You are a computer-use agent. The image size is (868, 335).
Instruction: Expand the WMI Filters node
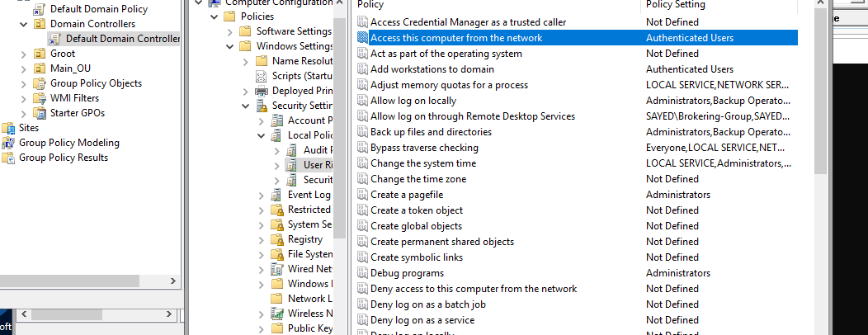click(x=23, y=98)
